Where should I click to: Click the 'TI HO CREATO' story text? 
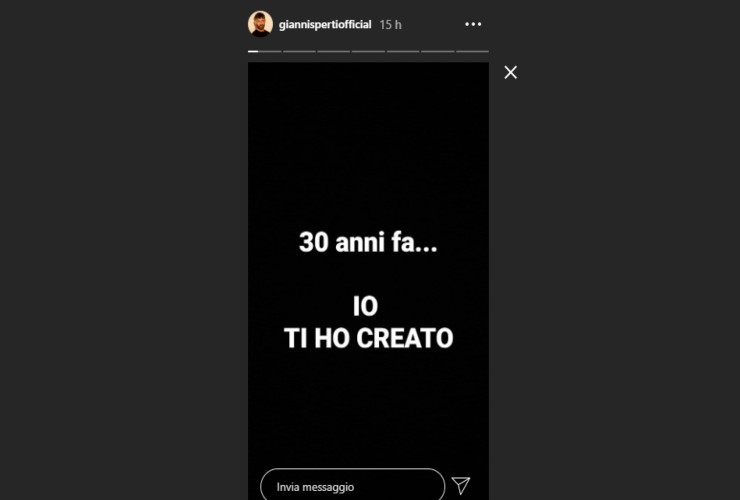tap(369, 338)
